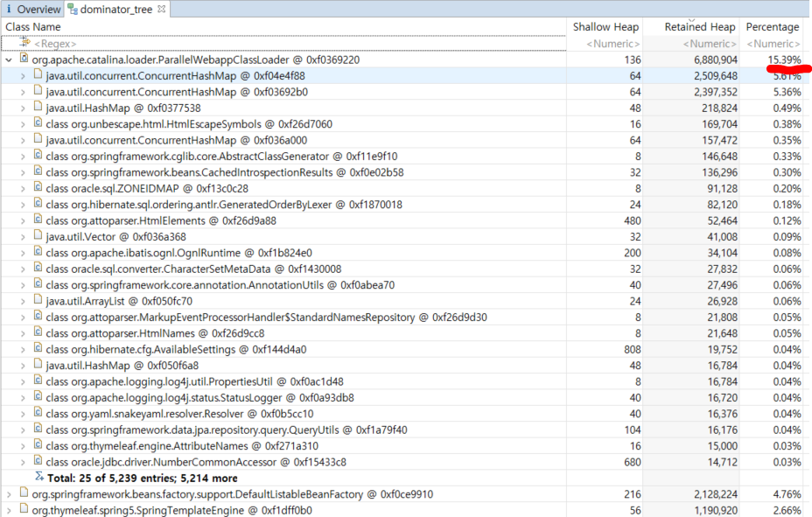This screenshot has width=812, height=517.
Task: Click class icon of CharacterSetMetaData
Action: pos(38,268)
